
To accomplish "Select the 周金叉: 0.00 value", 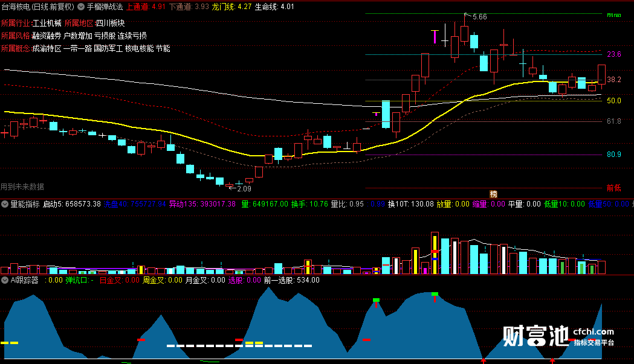I will click(x=163, y=280).
